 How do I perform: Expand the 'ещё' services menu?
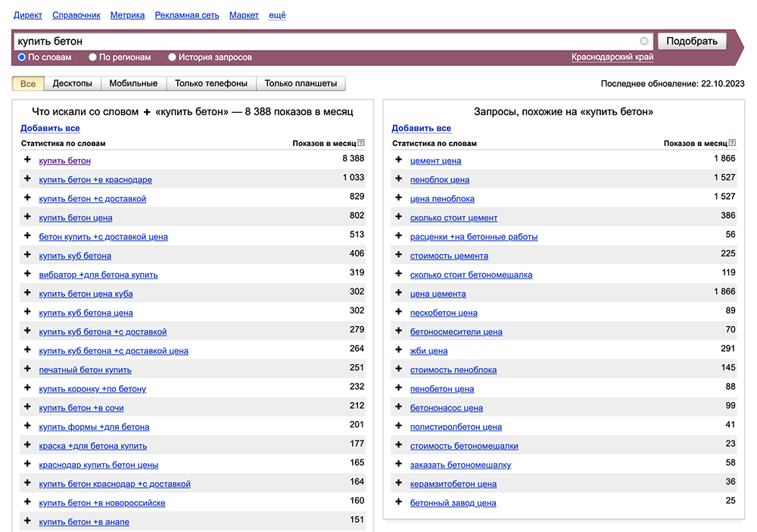[x=277, y=15]
